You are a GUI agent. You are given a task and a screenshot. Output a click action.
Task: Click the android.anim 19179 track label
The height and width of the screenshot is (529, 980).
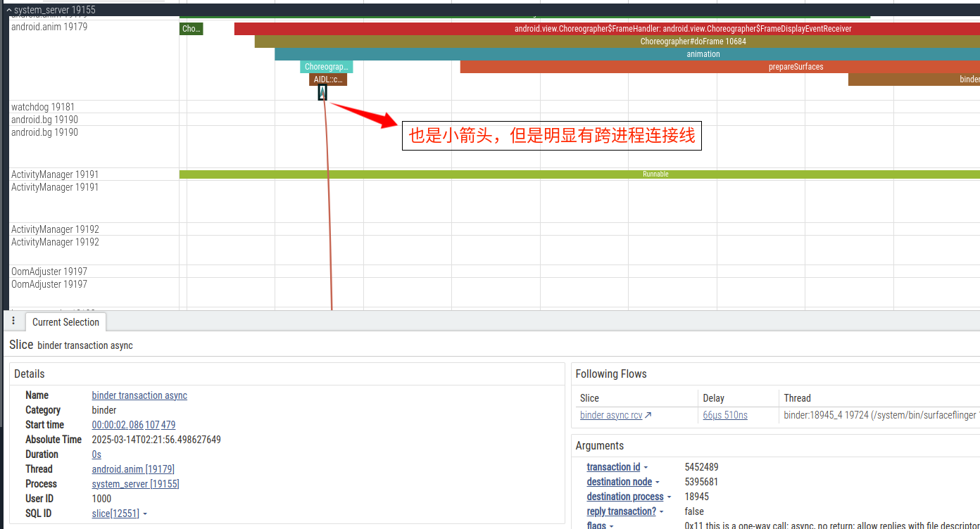point(49,27)
